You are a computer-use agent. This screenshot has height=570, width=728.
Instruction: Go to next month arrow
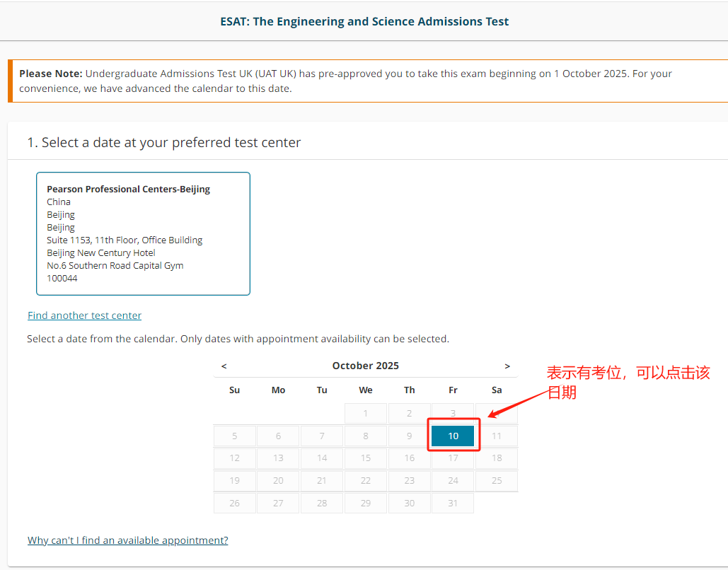coord(507,366)
